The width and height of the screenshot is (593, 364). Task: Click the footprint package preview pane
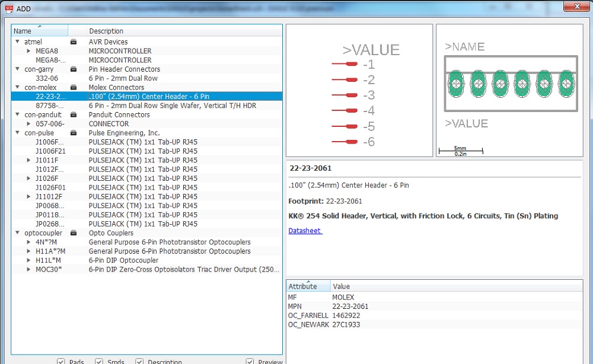point(509,91)
